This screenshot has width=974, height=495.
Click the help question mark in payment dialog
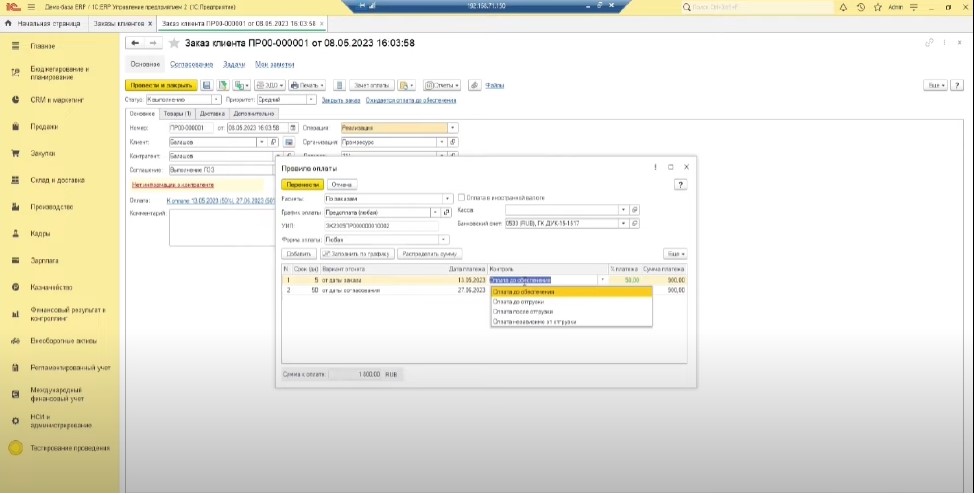pyautogui.click(x=681, y=185)
